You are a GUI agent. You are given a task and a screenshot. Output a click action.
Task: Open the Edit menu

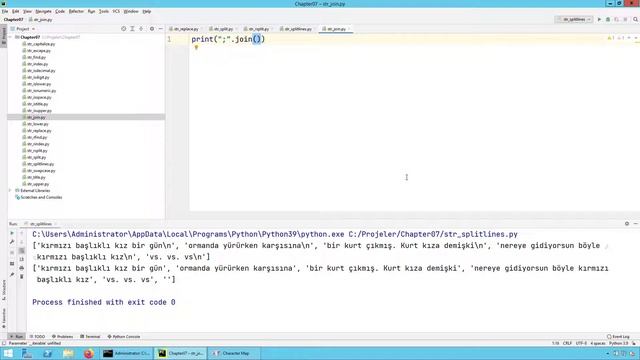coord(16,11)
